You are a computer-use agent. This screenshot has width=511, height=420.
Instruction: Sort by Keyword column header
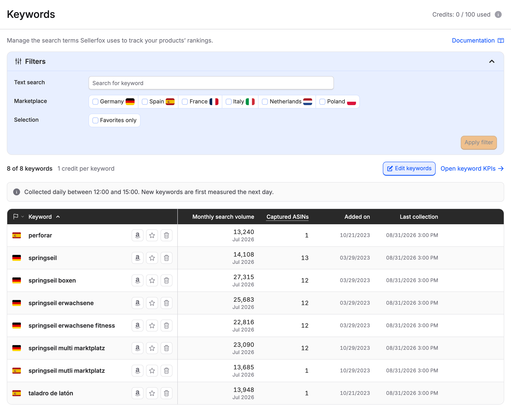[x=44, y=217]
